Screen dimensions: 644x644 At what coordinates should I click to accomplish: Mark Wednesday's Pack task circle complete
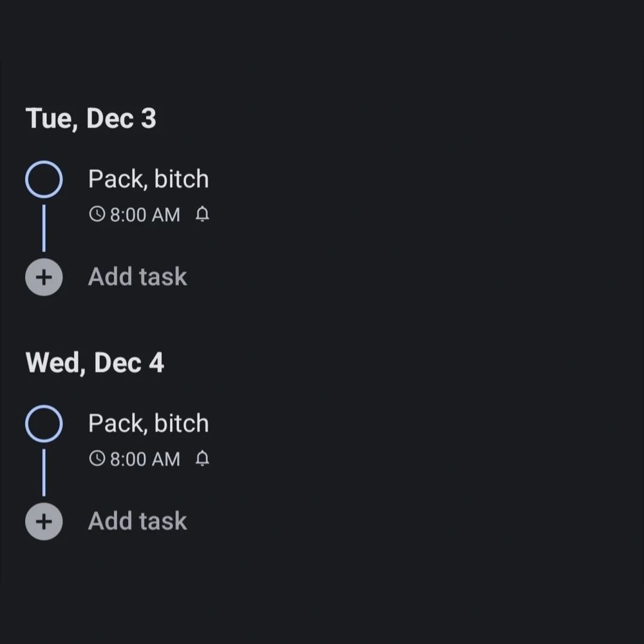[44, 424]
